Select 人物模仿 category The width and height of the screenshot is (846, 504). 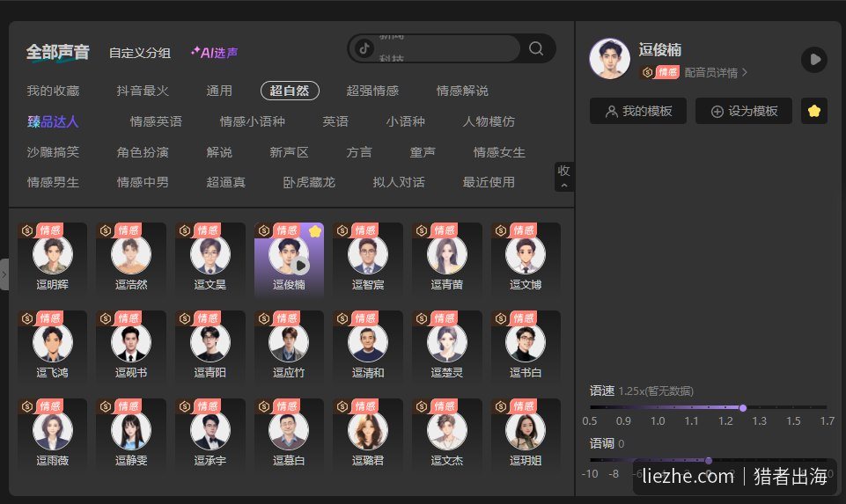489,121
